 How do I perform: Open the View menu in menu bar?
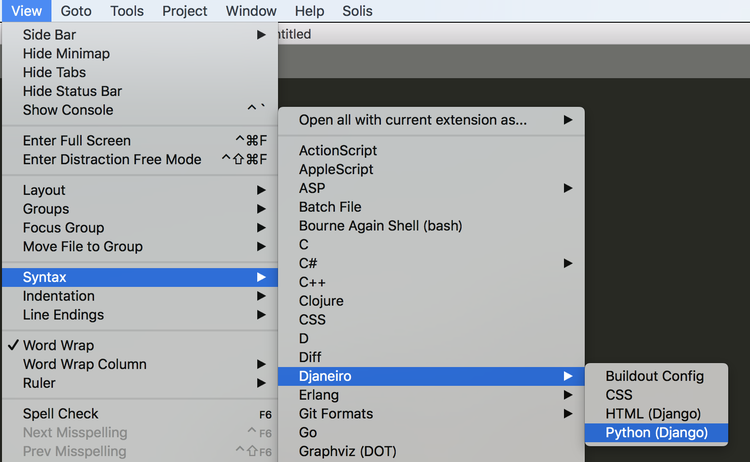point(26,11)
